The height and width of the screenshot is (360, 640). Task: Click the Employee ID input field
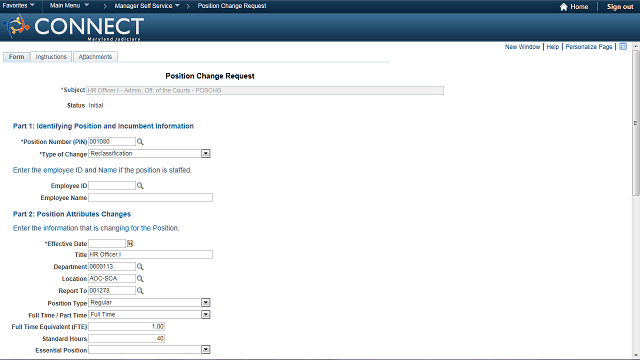click(x=112, y=186)
